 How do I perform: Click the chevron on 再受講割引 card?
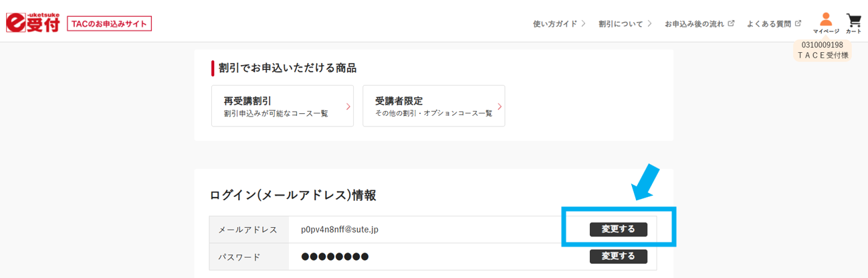pos(348,106)
